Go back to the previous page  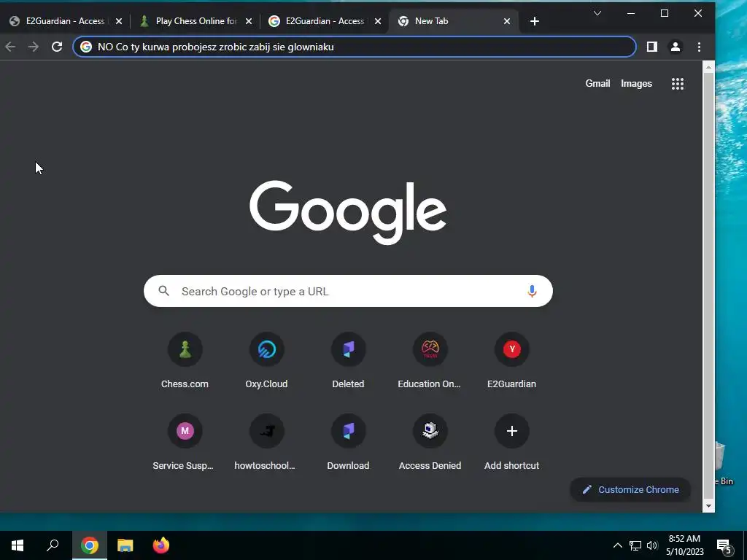coord(10,47)
